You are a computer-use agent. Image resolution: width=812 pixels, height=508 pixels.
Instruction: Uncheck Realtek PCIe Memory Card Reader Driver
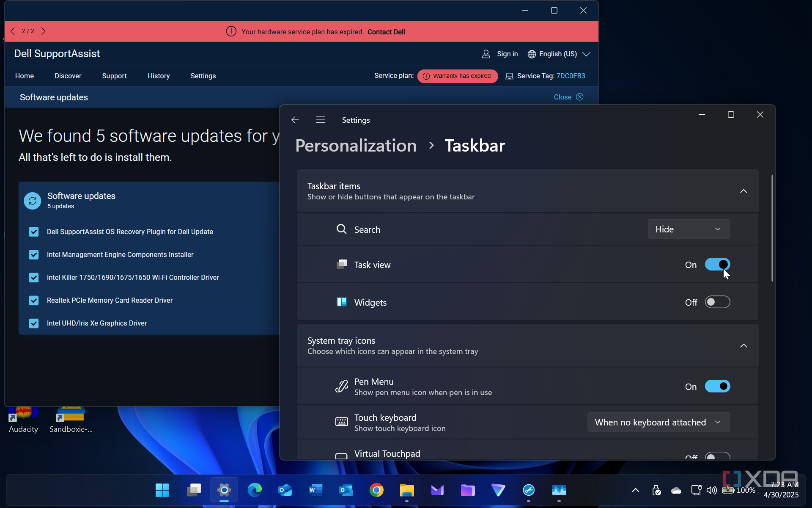34,301
